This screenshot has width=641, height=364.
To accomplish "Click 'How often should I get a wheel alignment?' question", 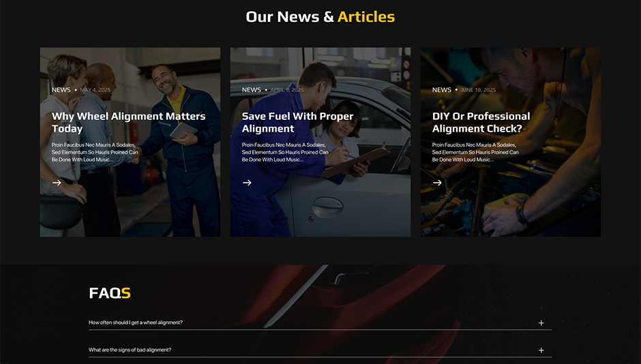I will (x=136, y=322).
